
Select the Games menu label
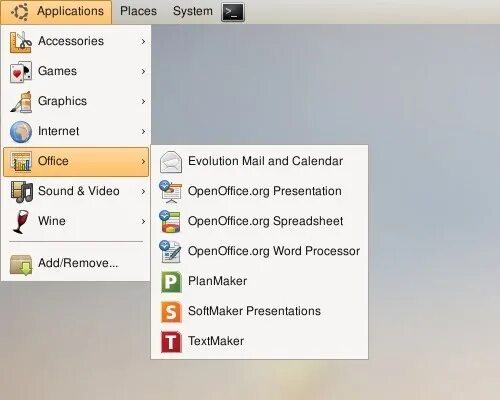pos(57,71)
